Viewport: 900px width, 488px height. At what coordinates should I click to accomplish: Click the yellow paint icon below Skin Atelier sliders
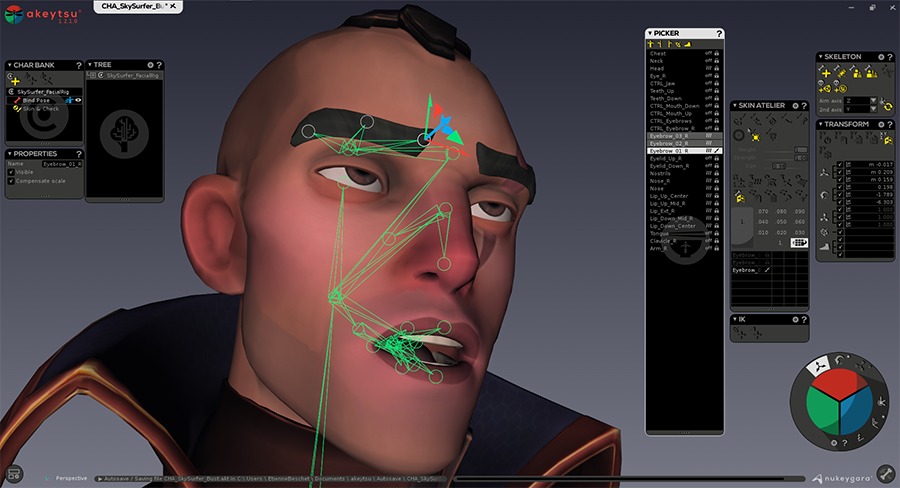[740, 197]
